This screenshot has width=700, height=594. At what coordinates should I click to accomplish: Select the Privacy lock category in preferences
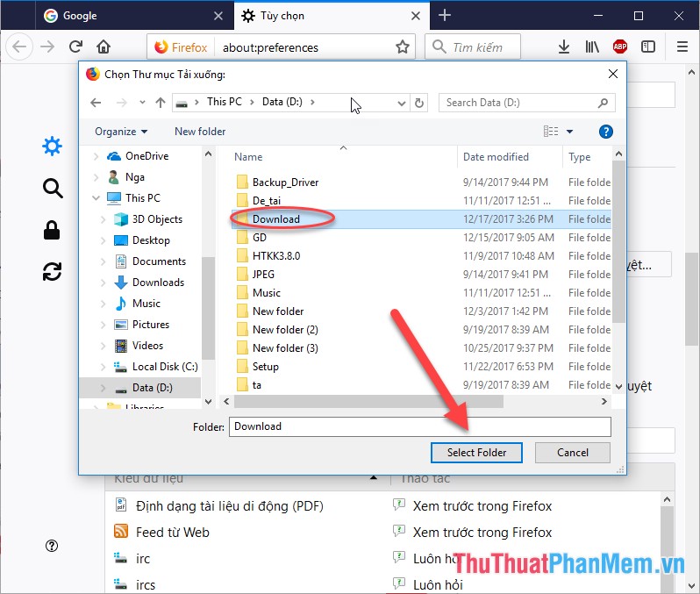[x=52, y=230]
